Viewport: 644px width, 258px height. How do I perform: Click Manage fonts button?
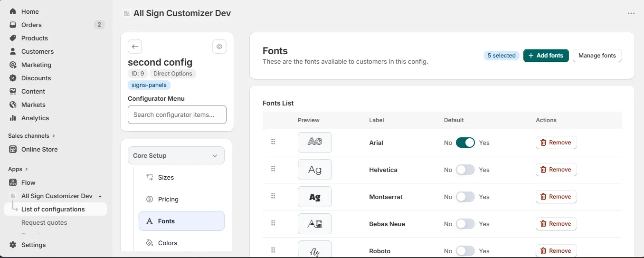point(597,56)
